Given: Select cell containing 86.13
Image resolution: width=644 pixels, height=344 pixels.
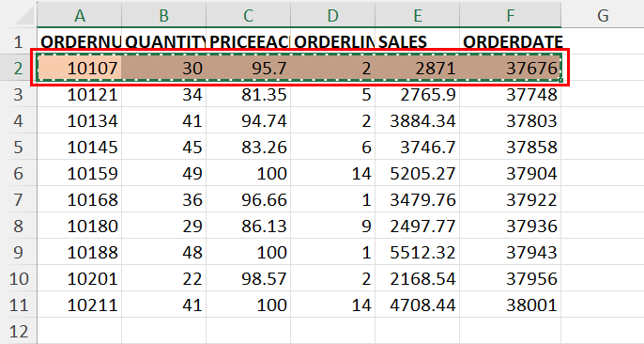Looking at the screenshot, I should pyautogui.click(x=249, y=226).
